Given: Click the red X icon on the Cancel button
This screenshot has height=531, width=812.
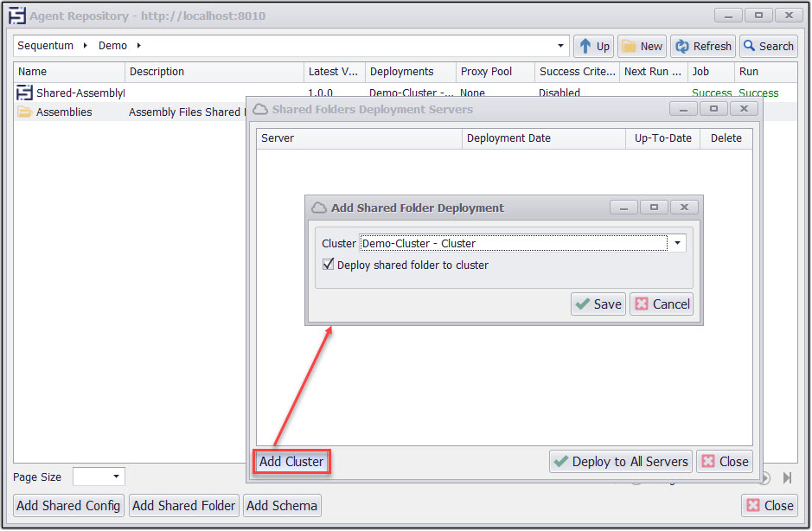Looking at the screenshot, I should [x=640, y=304].
